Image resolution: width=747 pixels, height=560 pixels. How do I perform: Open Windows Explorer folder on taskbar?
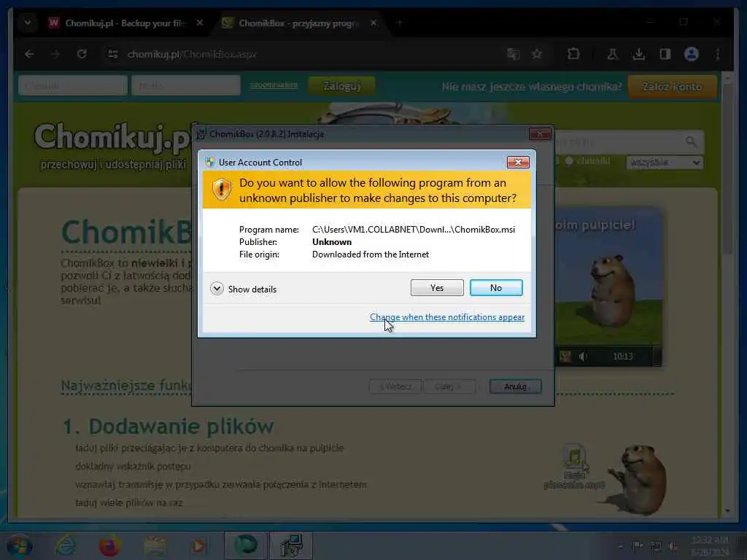[155, 545]
